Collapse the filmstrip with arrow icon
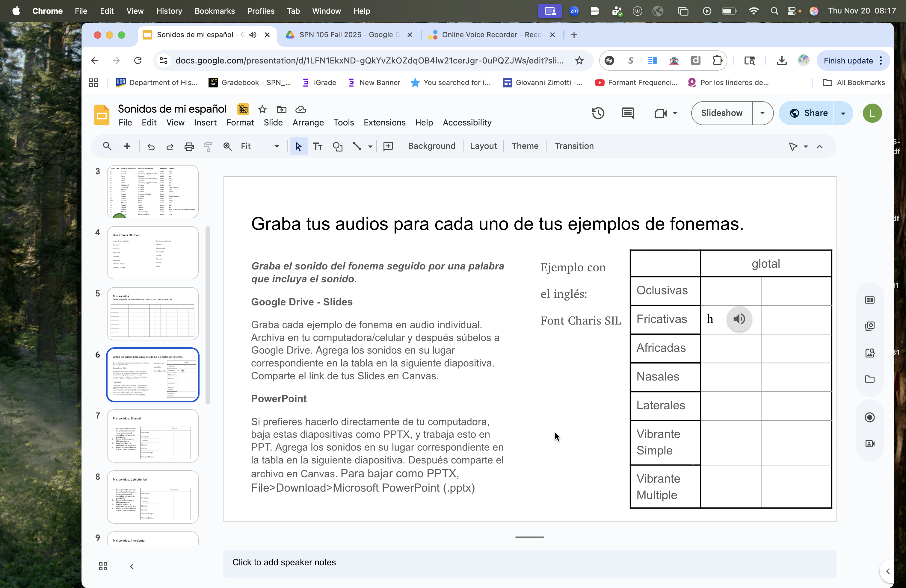 (132, 566)
